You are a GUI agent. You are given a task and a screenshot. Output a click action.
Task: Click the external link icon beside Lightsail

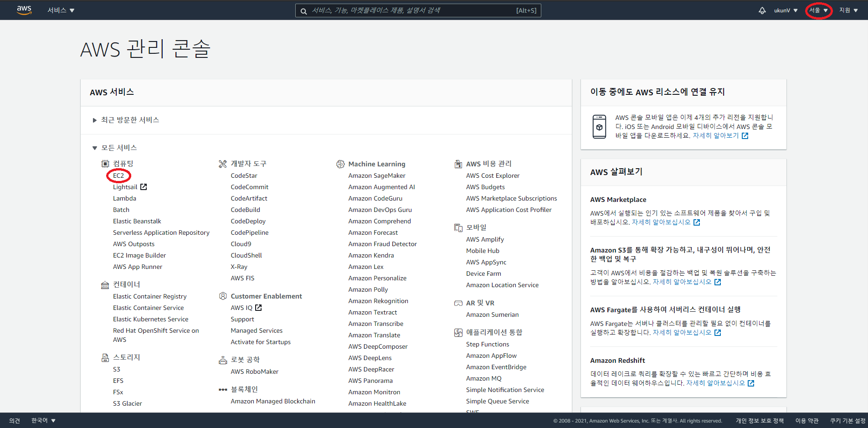(x=144, y=187)
